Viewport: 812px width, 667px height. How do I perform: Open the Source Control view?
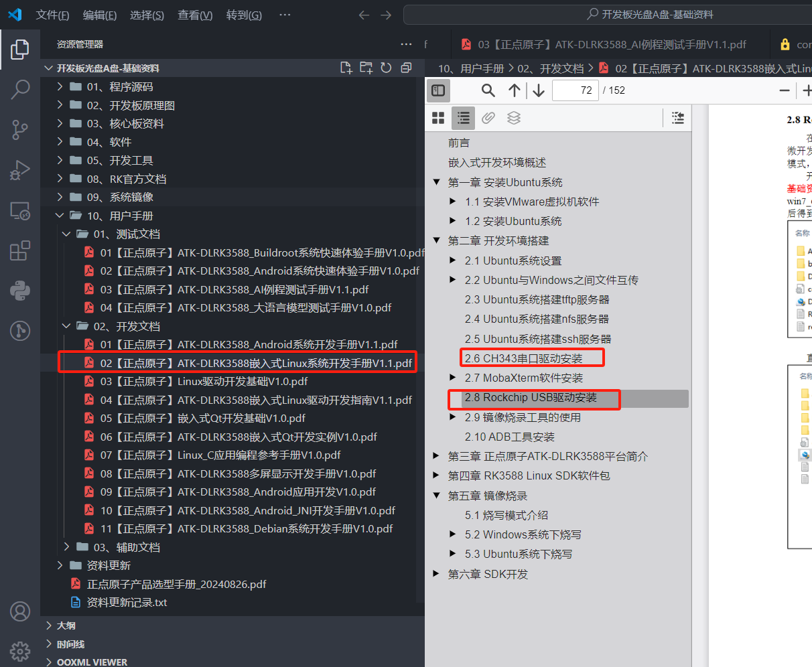coord(20,130)
